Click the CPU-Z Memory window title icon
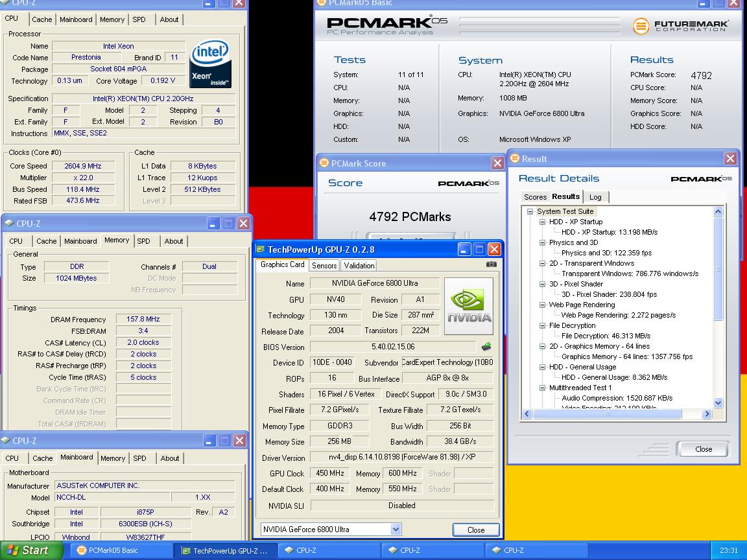 (x=8, y=223)
